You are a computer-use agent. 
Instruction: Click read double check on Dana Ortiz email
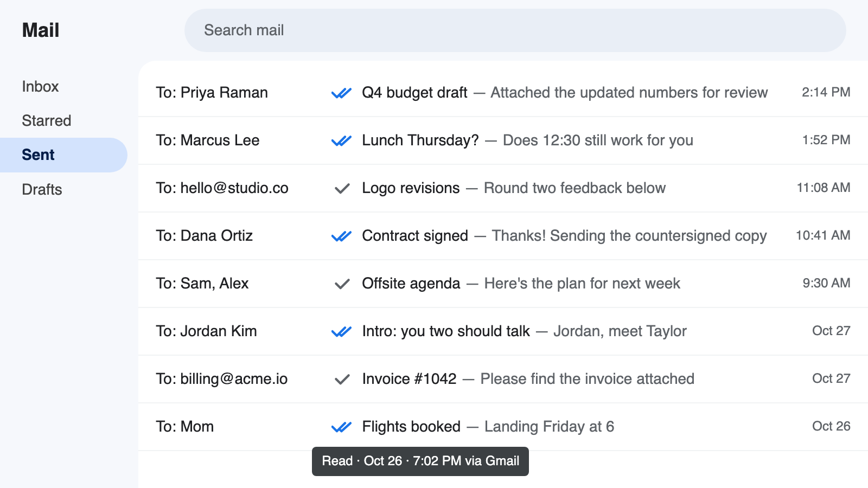(341, 236)
